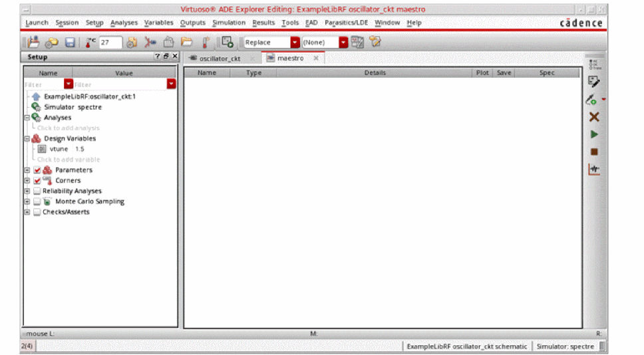Click the Setup panel help question mark

157,57
